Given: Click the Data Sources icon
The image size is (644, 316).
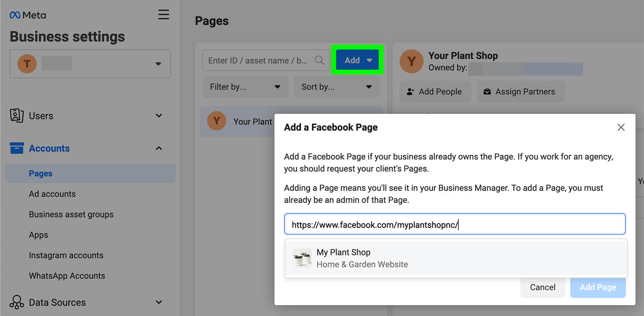Looking at the screenshot, I should (x=17, y=302).
